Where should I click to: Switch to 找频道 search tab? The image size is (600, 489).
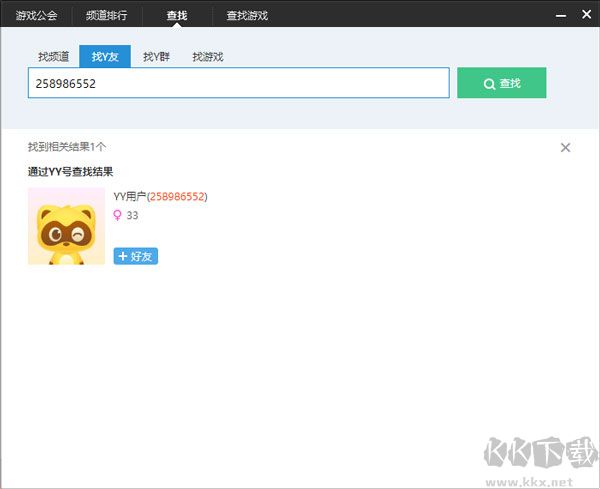click(54, 57)
